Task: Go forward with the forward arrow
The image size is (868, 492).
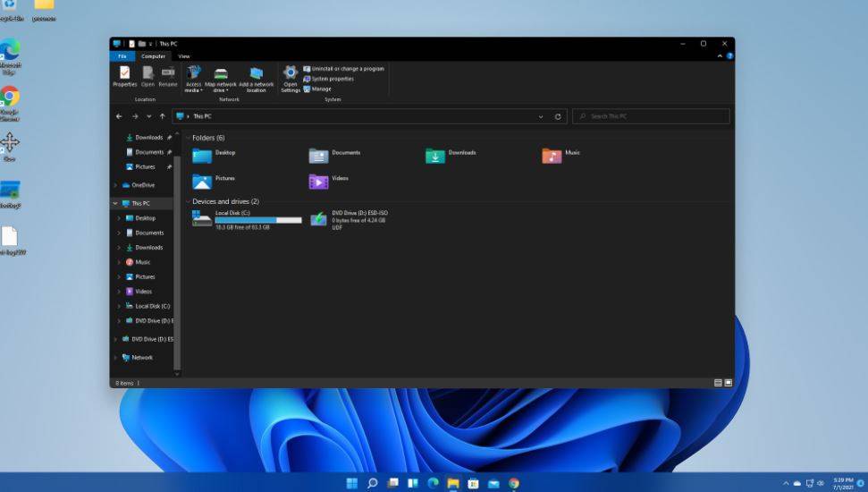Action: pyautogui.click(x=135, y=116)
